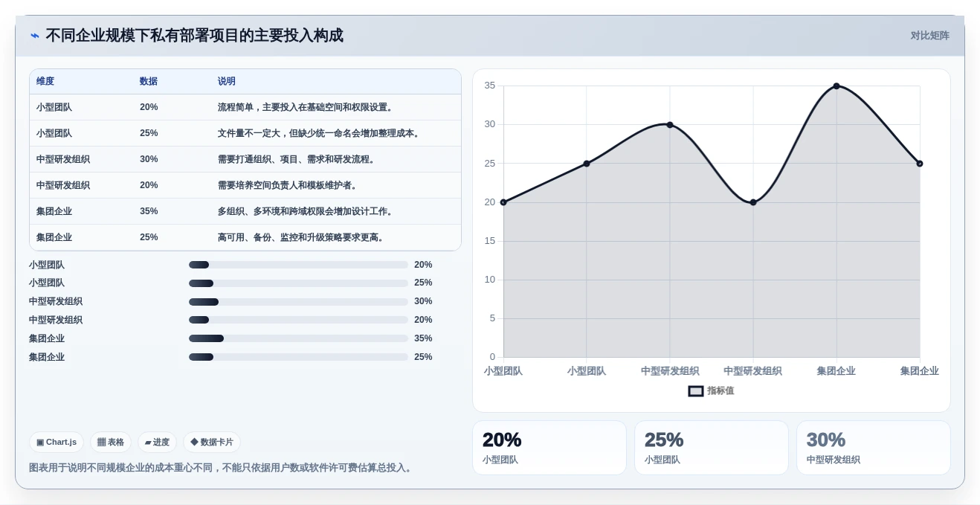
Task: Open the 20% 小型团队 data card
Action: click(x=549, y=448)
